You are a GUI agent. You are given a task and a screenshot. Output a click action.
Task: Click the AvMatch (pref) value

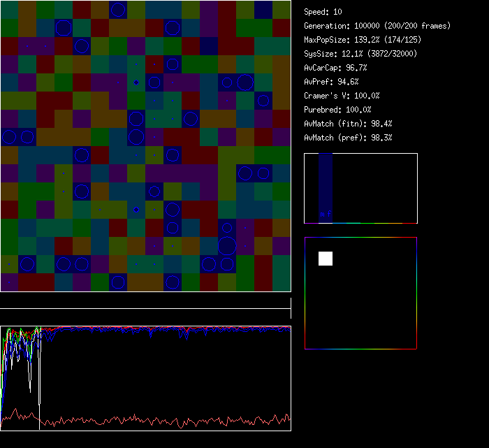tap(348, 138)
